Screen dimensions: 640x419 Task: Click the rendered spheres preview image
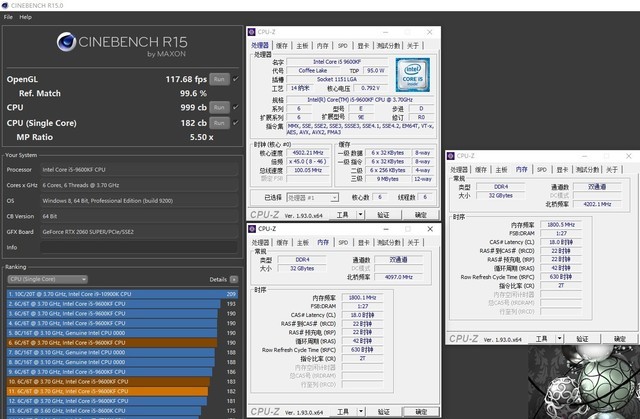[x=584, y=382]
